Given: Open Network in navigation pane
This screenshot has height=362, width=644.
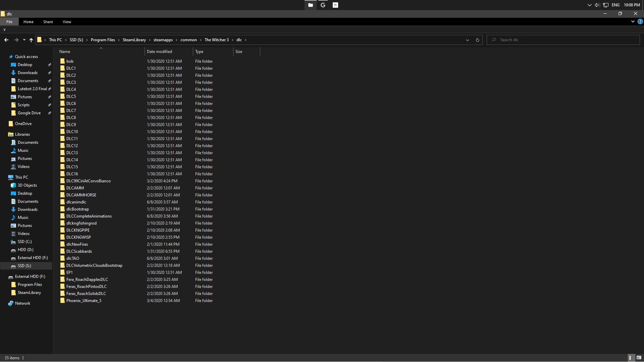Looking at the screenshot, I should pyautogui.click(x=22, y=303).
